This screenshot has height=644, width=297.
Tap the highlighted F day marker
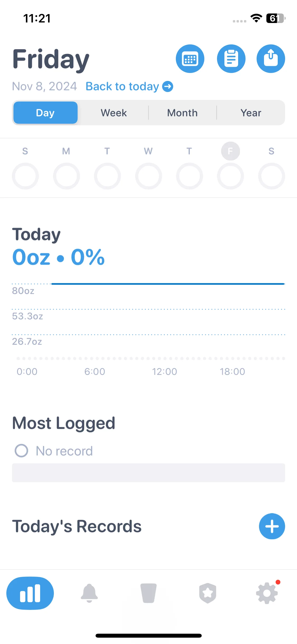coord(230,151)
